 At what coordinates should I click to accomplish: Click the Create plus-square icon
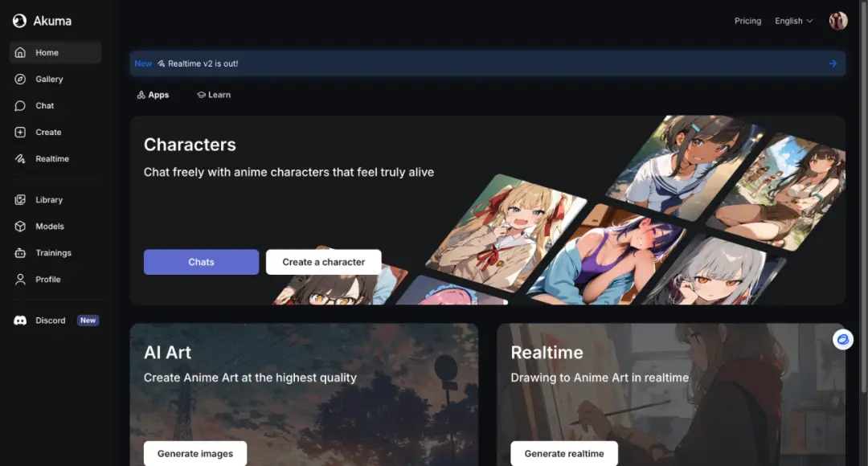click(20, 133)
